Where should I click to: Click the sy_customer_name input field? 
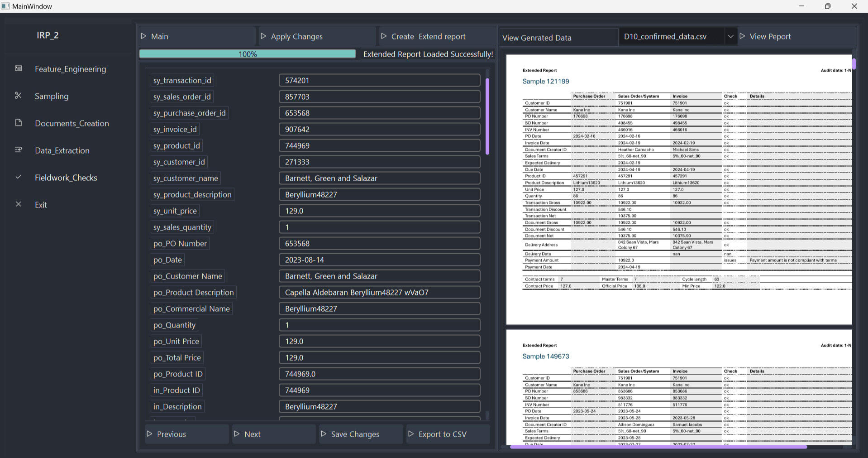click(379, 178)
